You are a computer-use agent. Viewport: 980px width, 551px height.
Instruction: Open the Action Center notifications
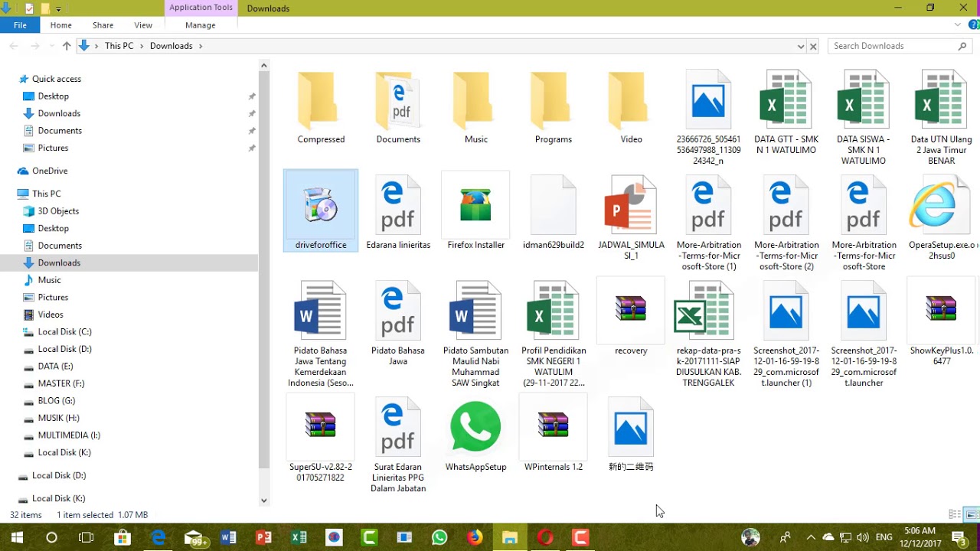pyautogui.click(x=958, y=537)
